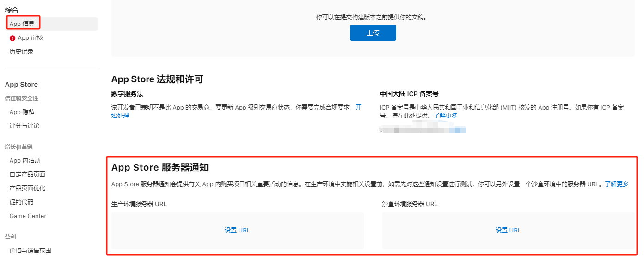Click the 生产环境服务器 URL label
The width and height of the screenshot is (644, 256).
coord(139,204)
